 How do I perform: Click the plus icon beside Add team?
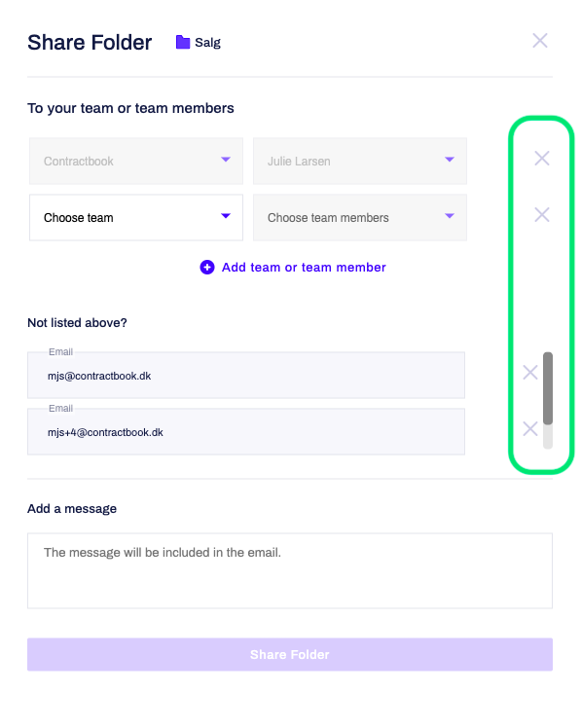207,267
